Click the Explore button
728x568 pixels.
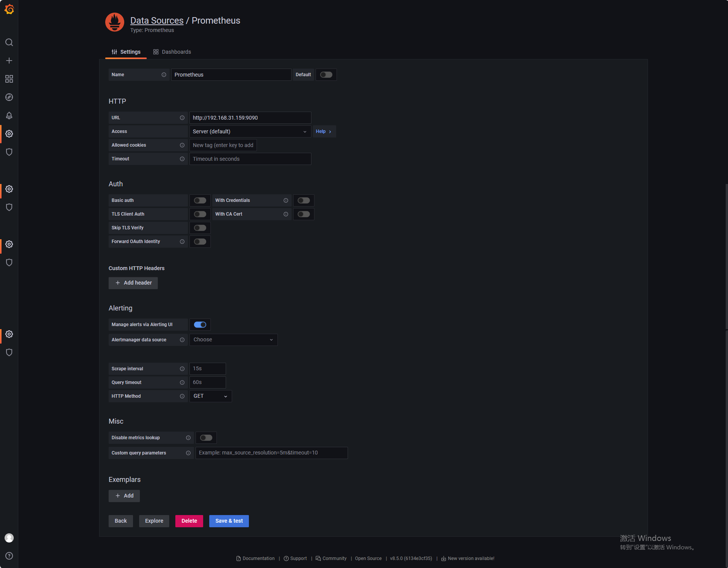click(x=154, y=521)
